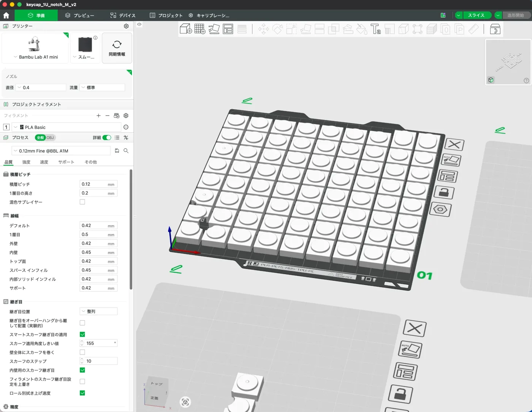Open the 0.12mm Fine process preset dropdown

pyautogui.click(x=61, y=151)
